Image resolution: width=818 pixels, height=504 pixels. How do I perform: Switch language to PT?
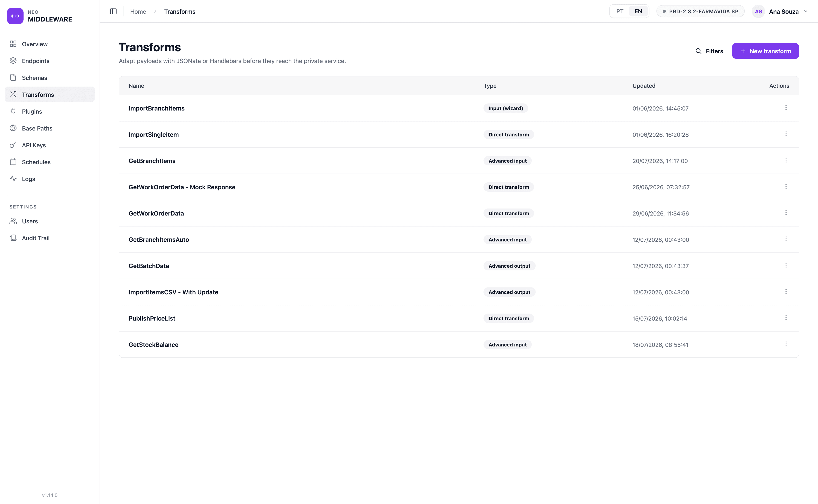pos(620,11)
